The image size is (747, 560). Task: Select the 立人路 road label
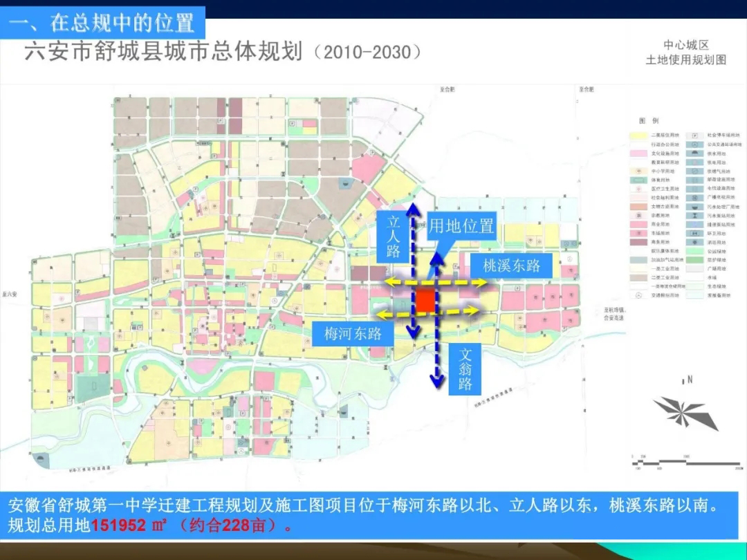click(394, 236)
